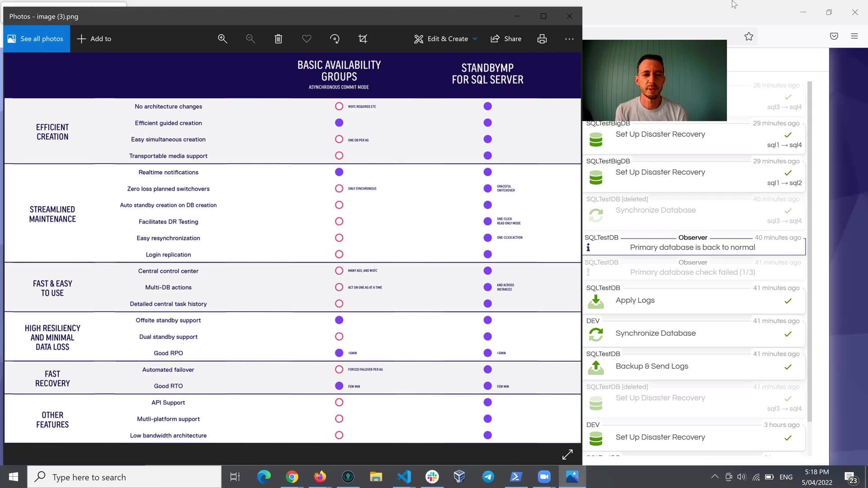Zoom in on the photo
This screenshot has height=488, width=868.
pyautogui.click(x=222, y=39)
